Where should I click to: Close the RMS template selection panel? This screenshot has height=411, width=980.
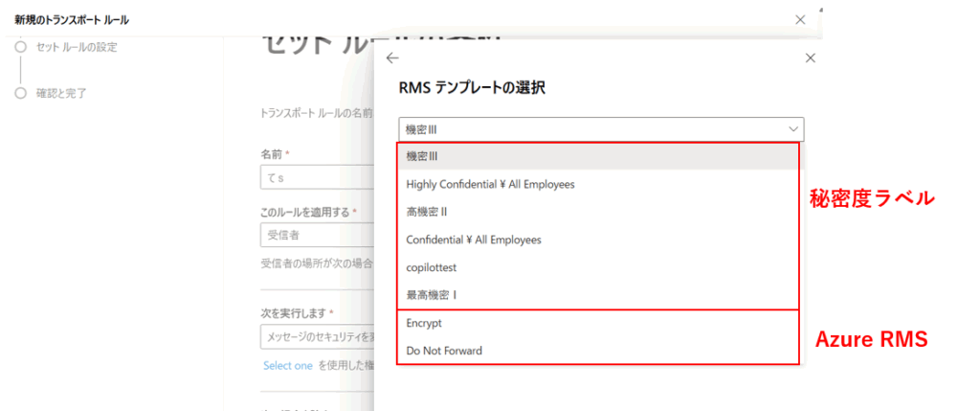pos(811,58)
